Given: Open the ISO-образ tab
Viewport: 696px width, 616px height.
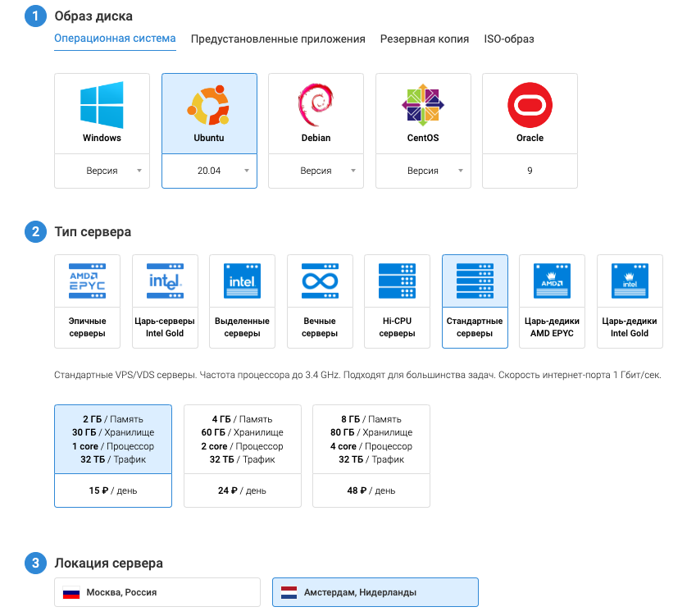Looking at the screenshot, I should pyautogui.click(x=509, y=39).
